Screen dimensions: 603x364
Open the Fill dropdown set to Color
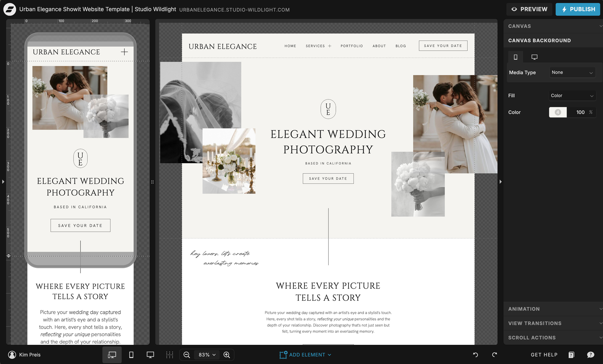click(x=572, y=95)
